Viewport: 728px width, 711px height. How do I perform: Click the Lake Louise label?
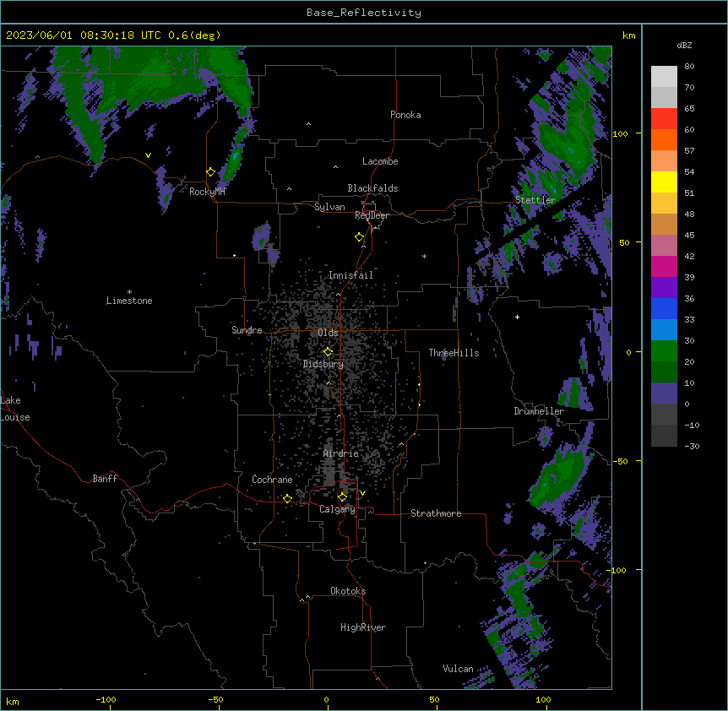click(x=15, y=409)
